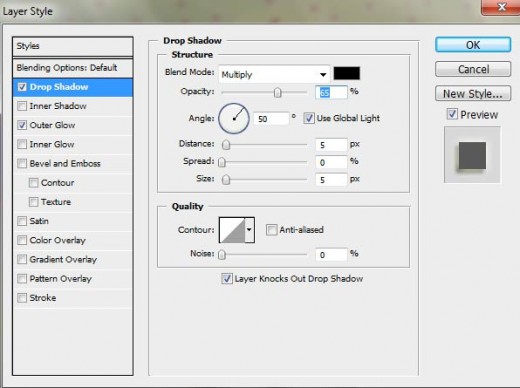Screen dimensions: 520x388
Task: Click the style preview thumbnail
Action: pos(472,155)
